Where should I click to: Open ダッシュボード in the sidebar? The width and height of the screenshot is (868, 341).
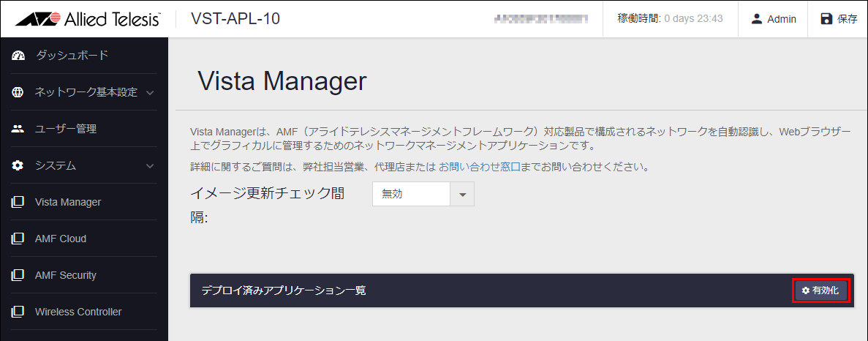click(x=72, y=56)
